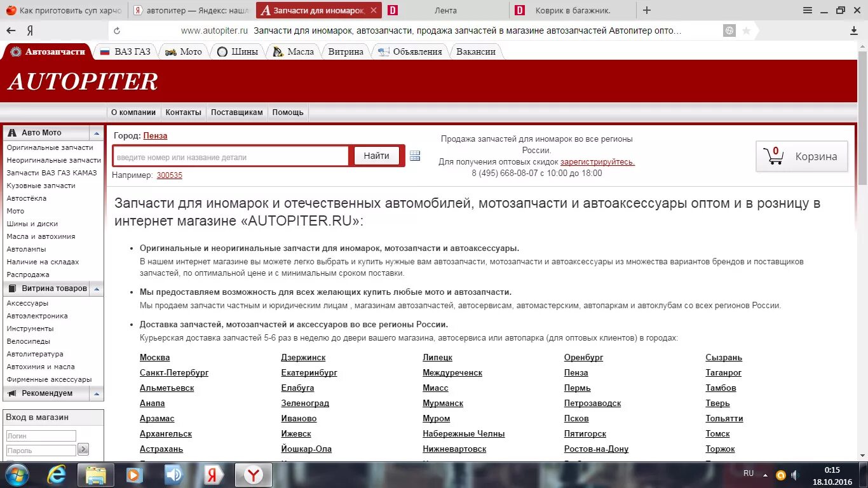Screen dimensions: 868x488
Task: Collapse the Авто Мото sidebar section
Action: tap(97, 133)
